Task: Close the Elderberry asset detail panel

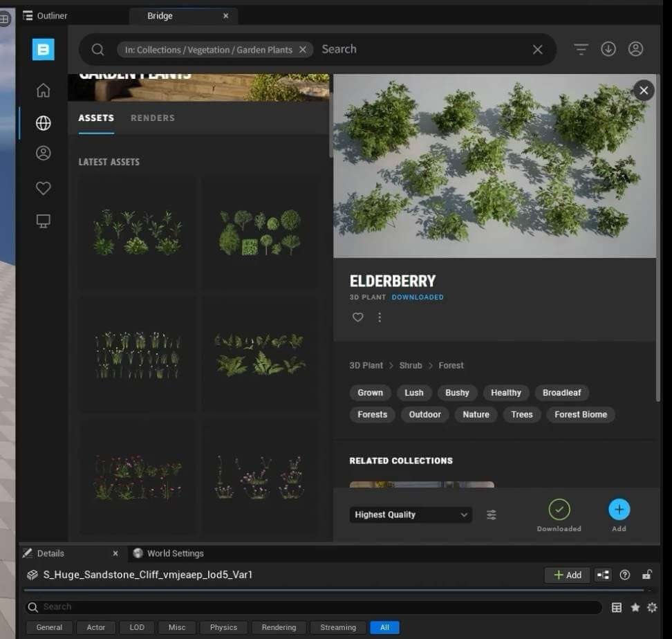Action: (644, 91)
